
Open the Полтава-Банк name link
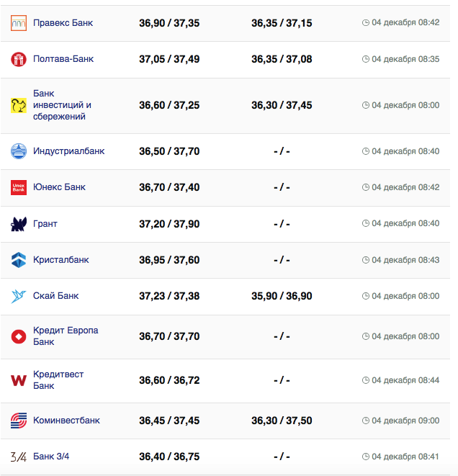63,59
